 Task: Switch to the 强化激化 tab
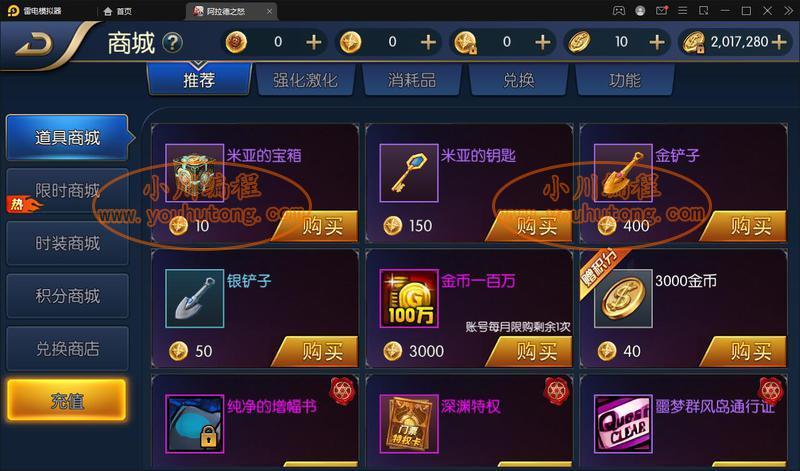click(x=305, y=80)
